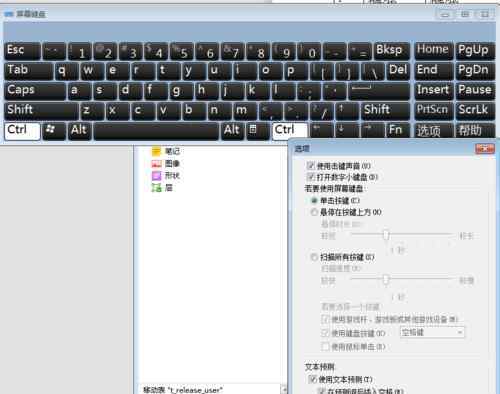
Task: Click the context menu key beside Alt
Action: [x=257, y=131]
